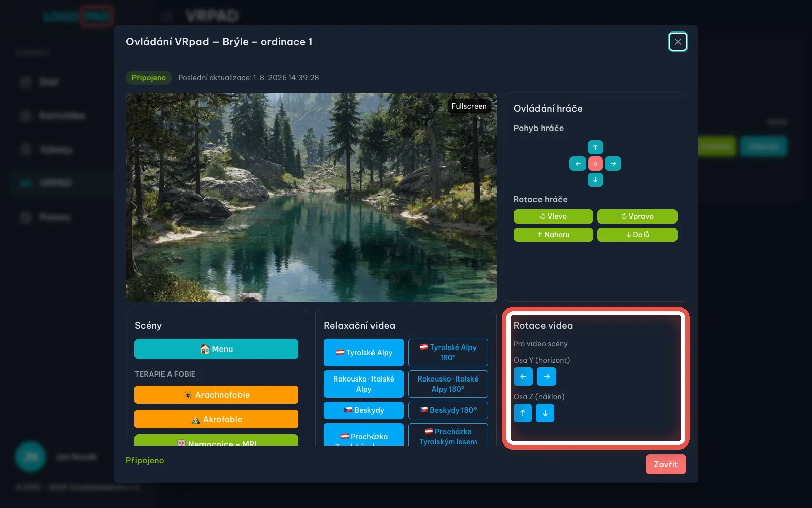Launch the Menu scene
Viewport: 812px width, 508px height.
(x=216, y=349)
